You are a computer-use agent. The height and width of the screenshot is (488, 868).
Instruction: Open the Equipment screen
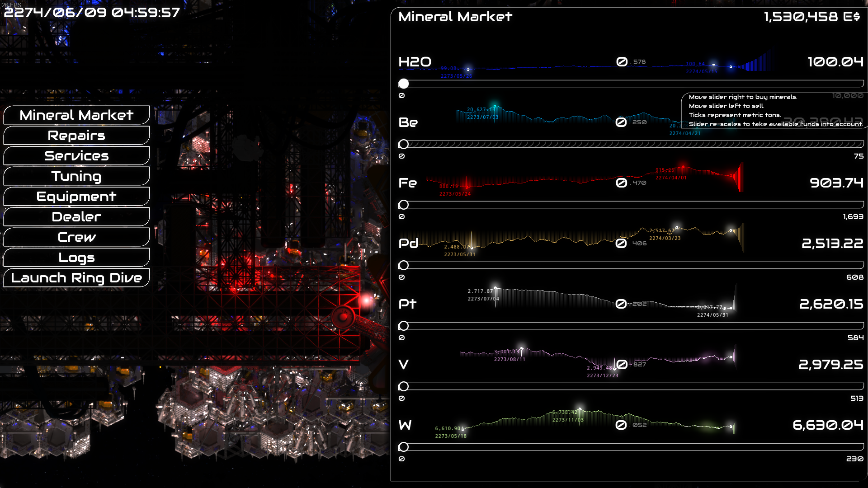click(x=76, y=197)
